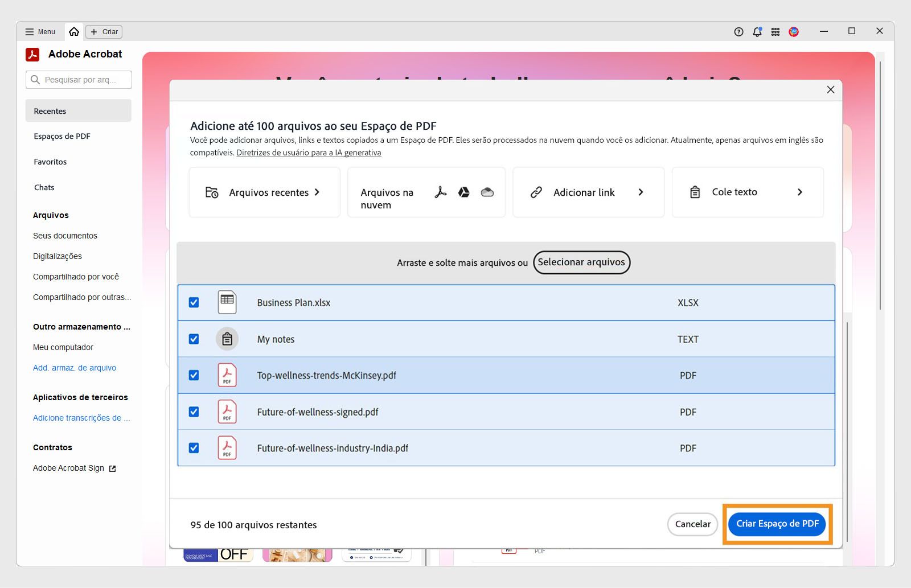Expand the Cole texto chevron
911x588 pixels.
tap(801, 192)
